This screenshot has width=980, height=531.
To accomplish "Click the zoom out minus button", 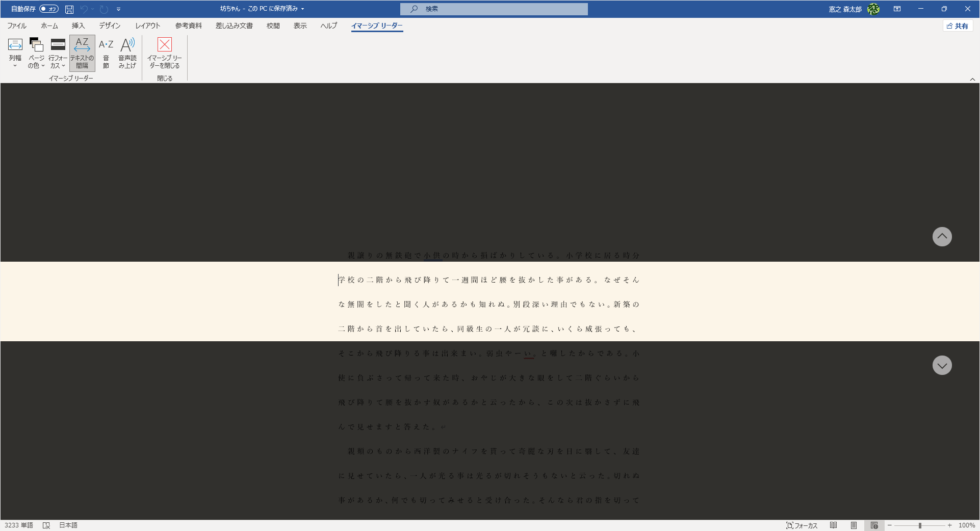I will tap(890, 525).
